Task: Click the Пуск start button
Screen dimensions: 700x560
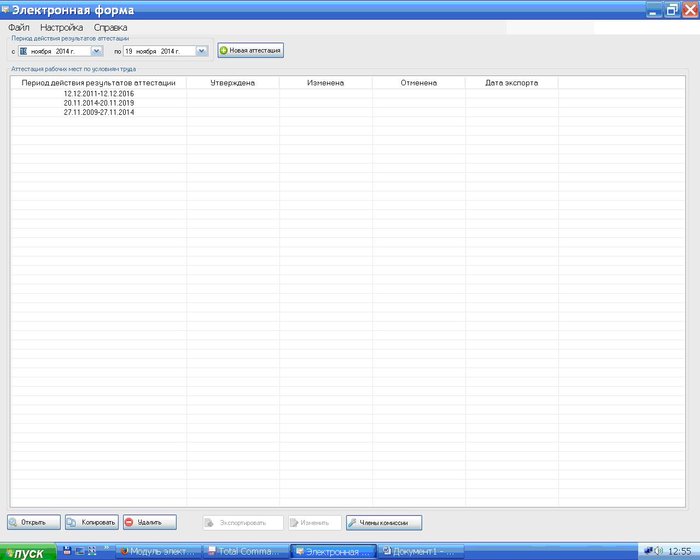Action: 28,552
